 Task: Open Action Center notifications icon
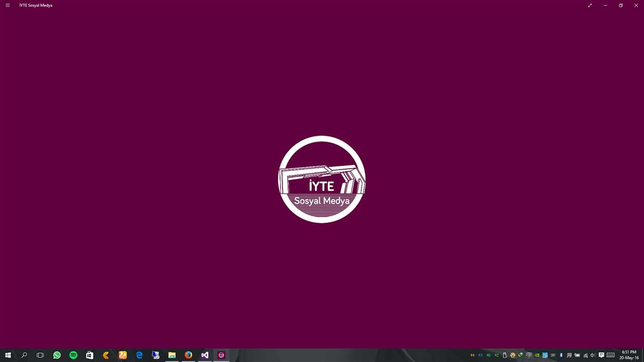point(602,355)
